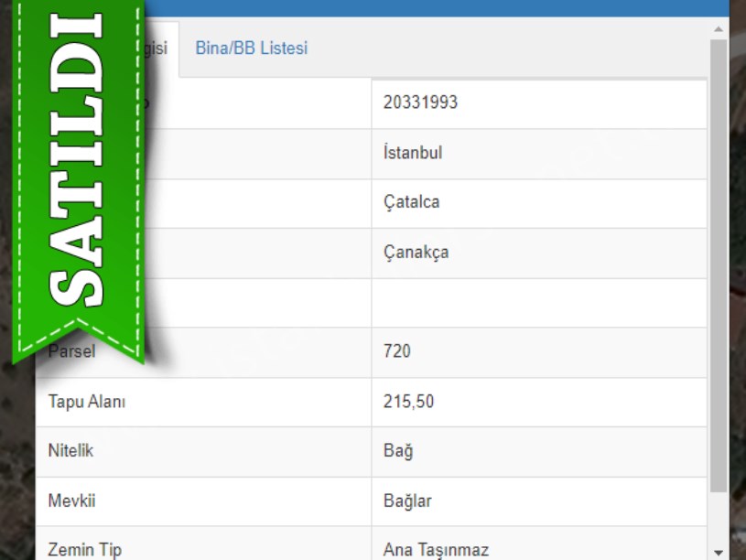The image size is (746, 560).
Task: Click the vertical scrollbar thumb
Action: (x=719, y=265)
